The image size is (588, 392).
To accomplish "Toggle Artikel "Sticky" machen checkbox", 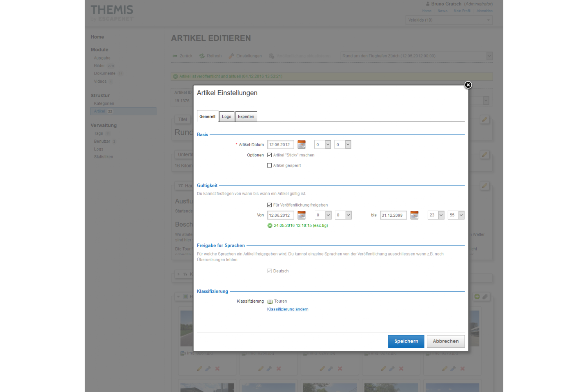I will coord(269,155).
